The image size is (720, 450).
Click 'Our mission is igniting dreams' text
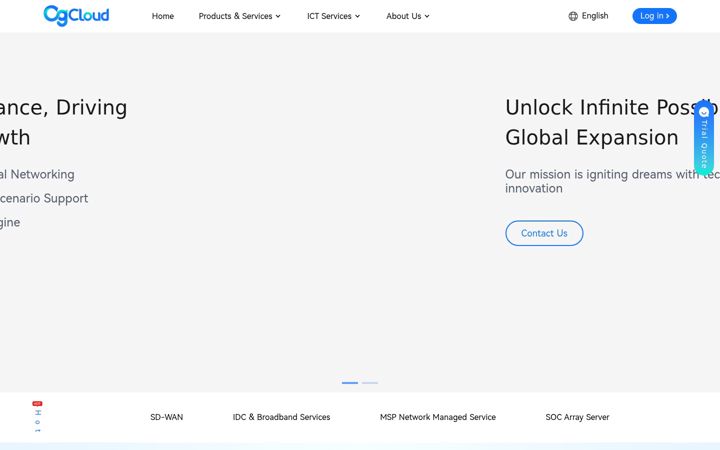[589, 174]
